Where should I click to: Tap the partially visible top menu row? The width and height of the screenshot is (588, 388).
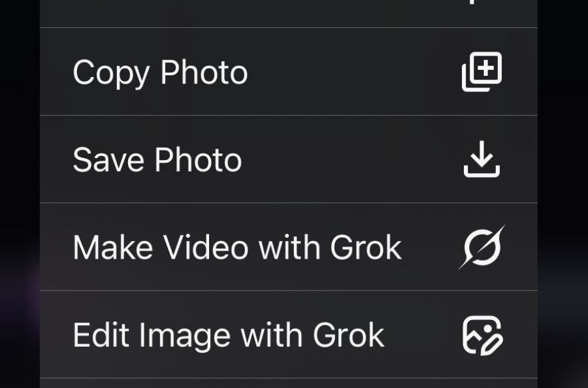tap(288, 13)
